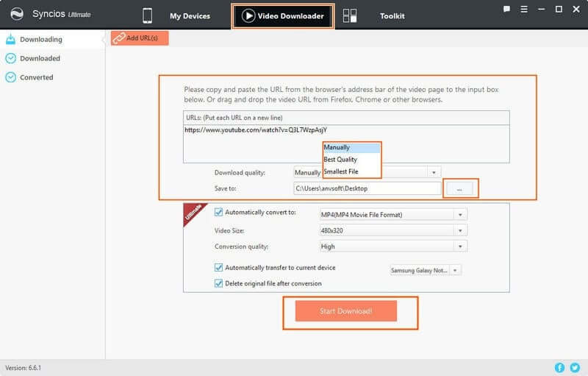Click the Add URL(s) button

pos(140,38)
